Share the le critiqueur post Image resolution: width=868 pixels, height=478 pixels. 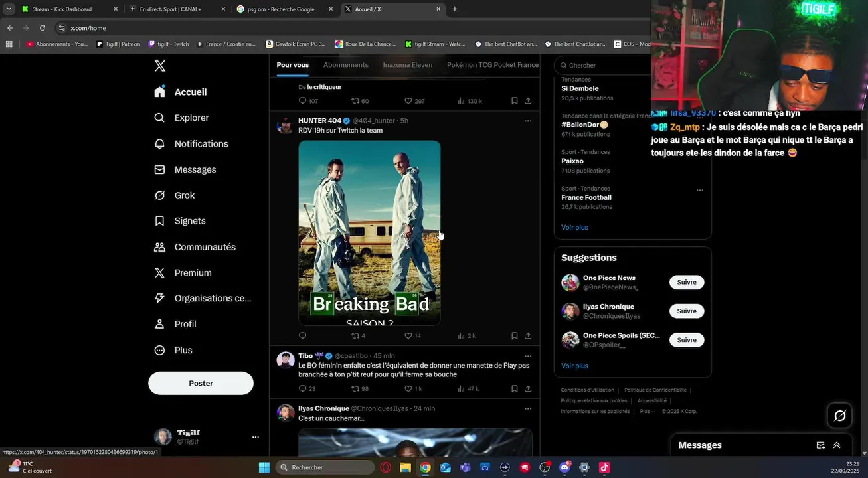(528, 101)
